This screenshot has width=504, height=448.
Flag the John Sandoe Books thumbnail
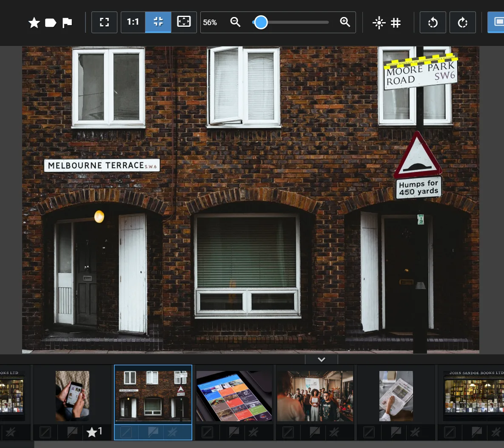[x=477, y=432]
